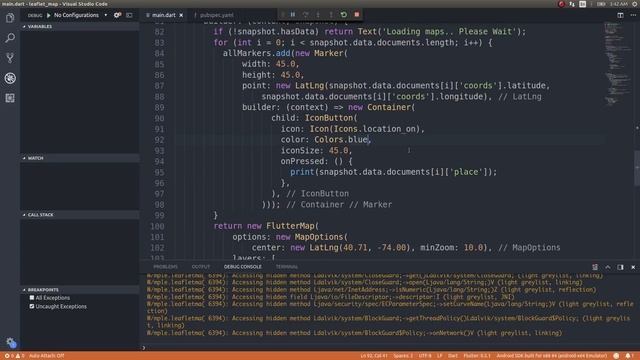
Task: Click Auto Attach: Off in status bar
Action: [47, 356]
